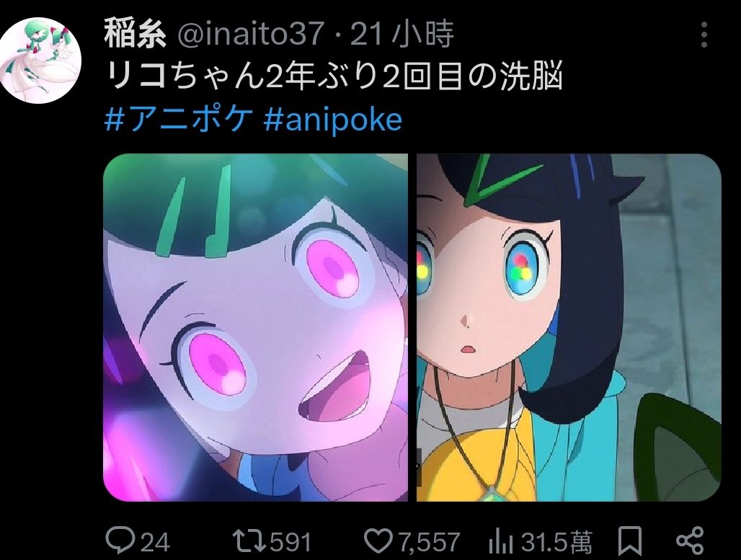The image size is (741, 560).
Task: View the left pink-eyed character image
Action: (255, 327)
